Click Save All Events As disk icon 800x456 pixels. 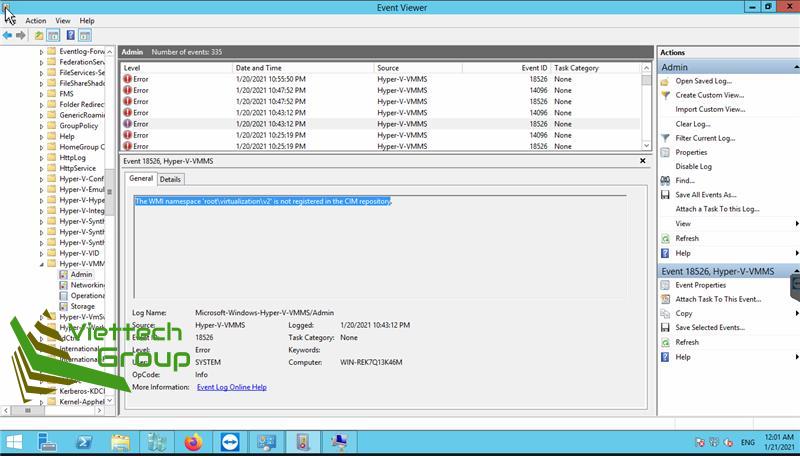(665, 195)
